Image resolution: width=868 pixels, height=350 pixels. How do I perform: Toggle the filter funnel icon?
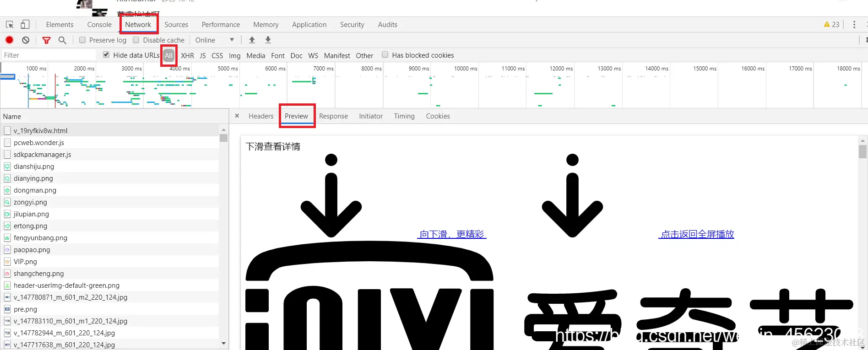coord(46,40)
